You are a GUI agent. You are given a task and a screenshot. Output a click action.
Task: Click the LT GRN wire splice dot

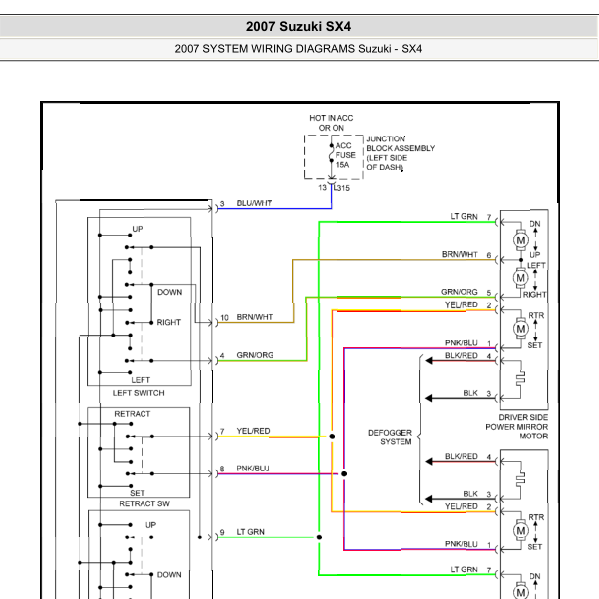(319, 537)
